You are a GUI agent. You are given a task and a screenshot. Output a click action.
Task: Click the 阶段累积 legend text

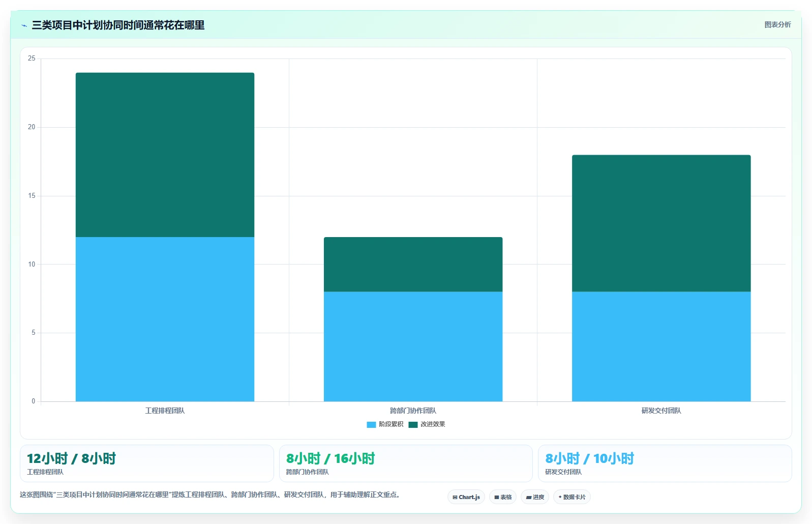[391, 424]
